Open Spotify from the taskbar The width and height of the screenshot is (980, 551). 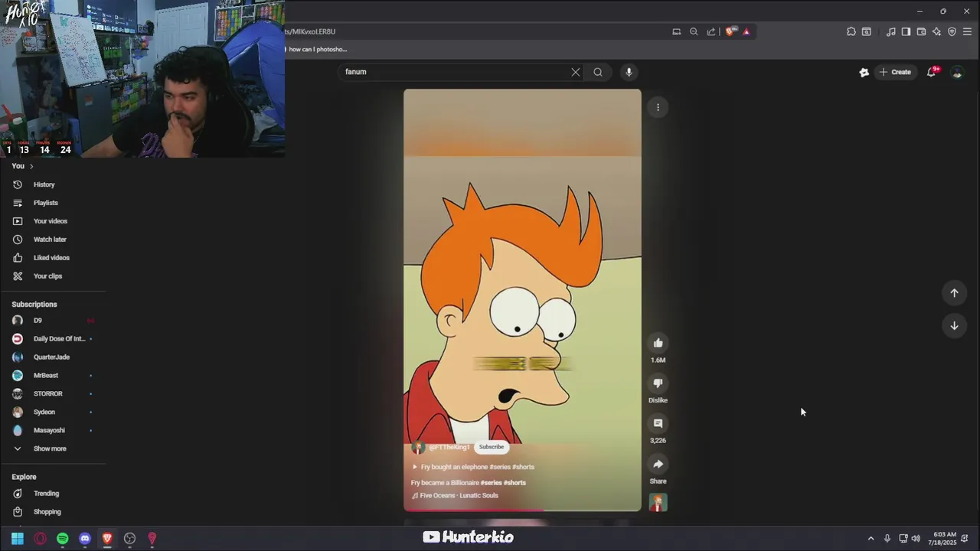63,539
